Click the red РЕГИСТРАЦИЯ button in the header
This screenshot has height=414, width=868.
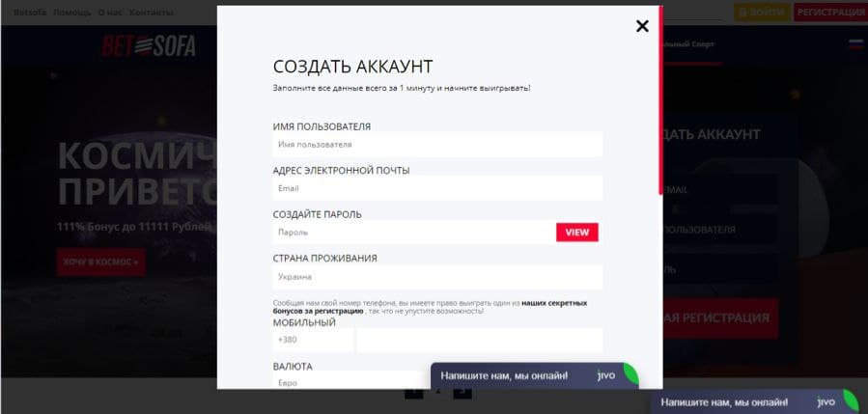click(829, 12)
